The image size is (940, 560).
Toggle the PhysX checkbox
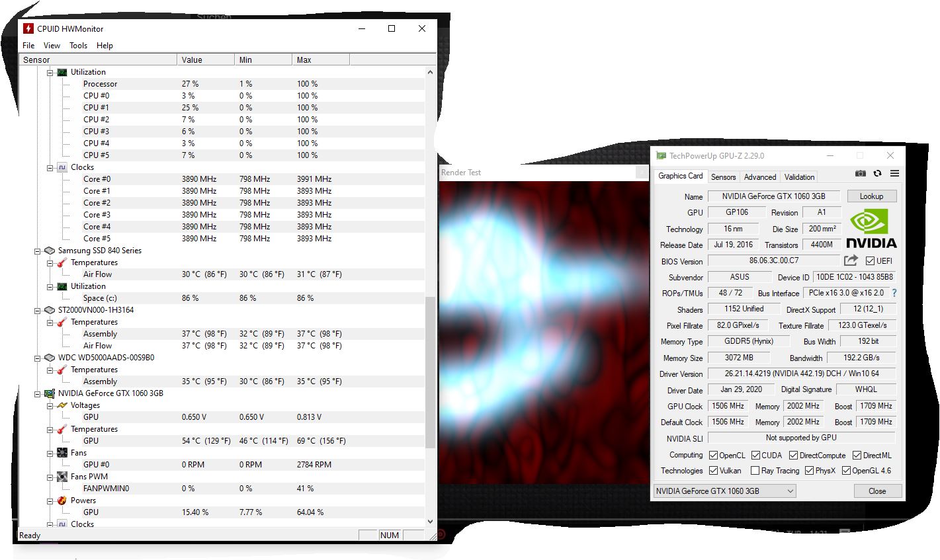pyautogui.click(x=810, y=471)
